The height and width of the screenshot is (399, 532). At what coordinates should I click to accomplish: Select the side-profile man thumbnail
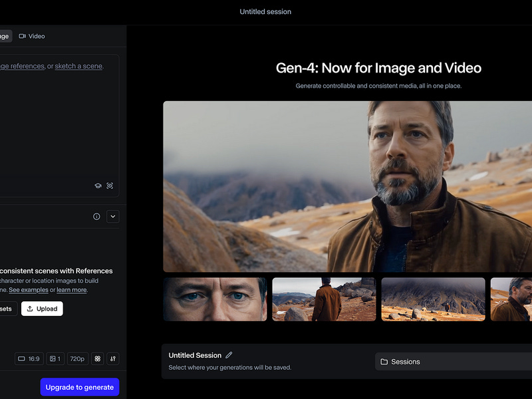coord(511,299)
